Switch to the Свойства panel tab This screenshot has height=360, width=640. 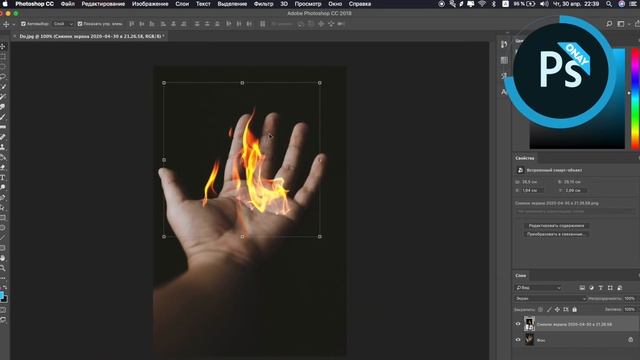tap(524, 158)
